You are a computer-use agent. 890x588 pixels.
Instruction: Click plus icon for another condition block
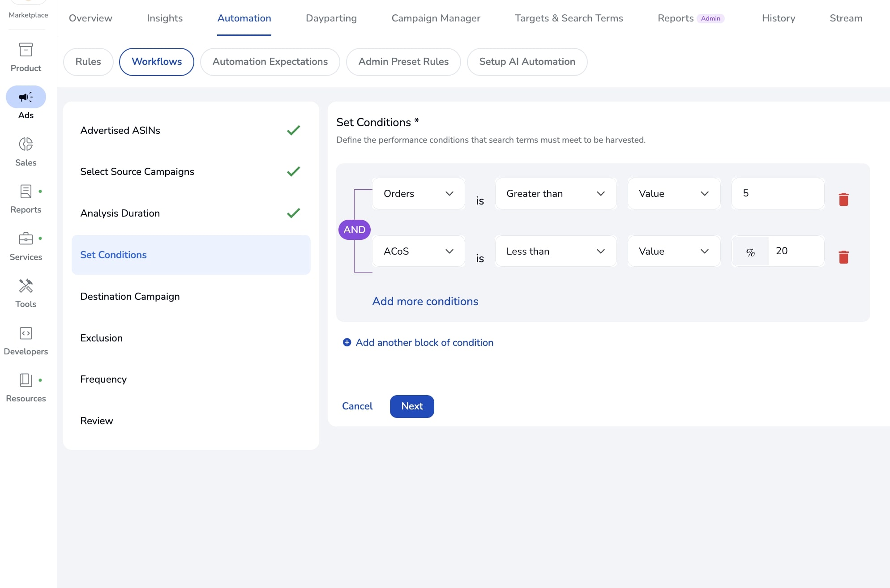(x=347, y=342)
